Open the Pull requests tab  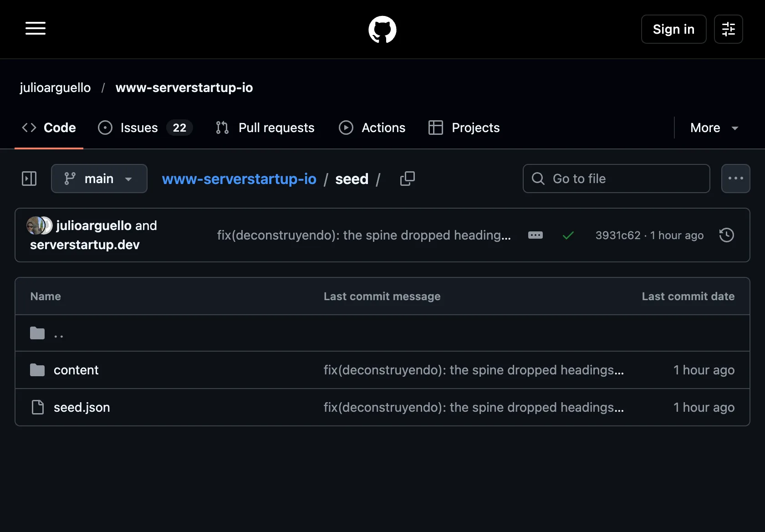(x=265, y=128)
